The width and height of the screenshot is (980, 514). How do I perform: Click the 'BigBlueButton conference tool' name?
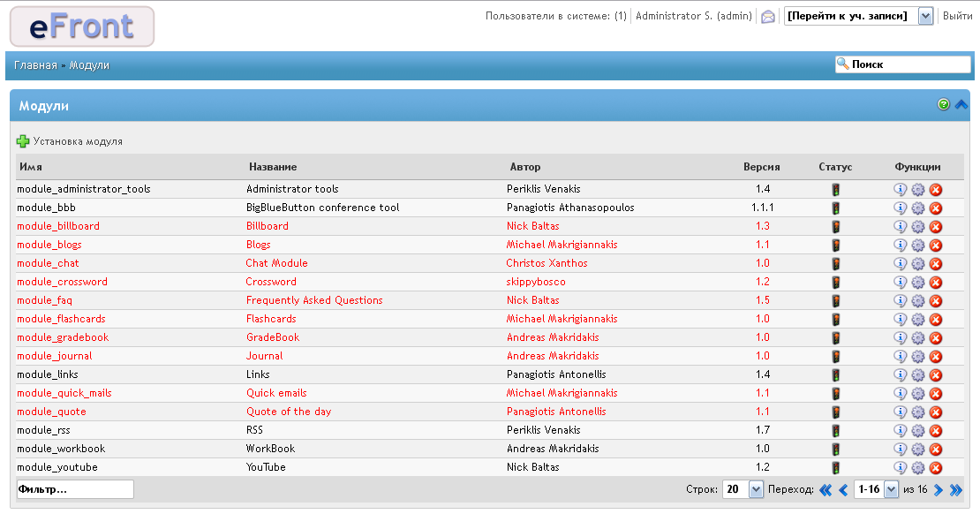pyautogui.click(x=322, y=208)
